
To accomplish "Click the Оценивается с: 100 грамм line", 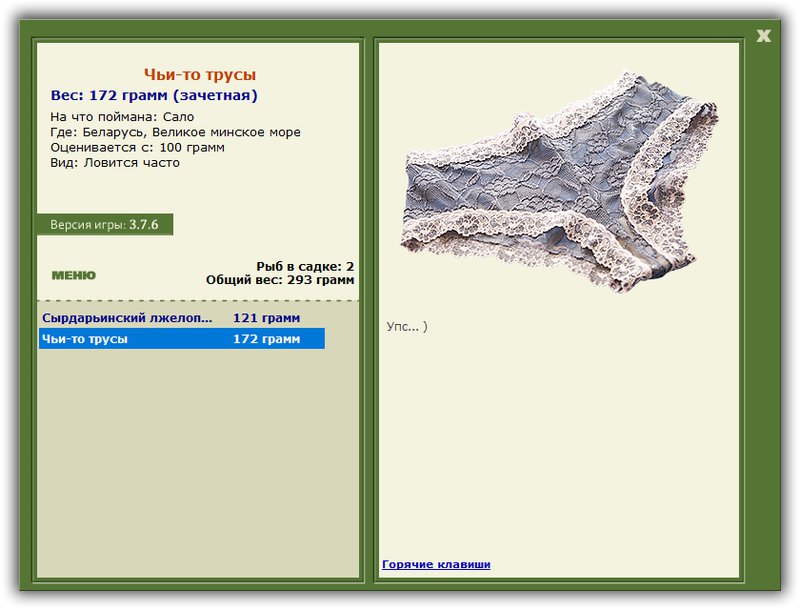I will click(137, 147).
